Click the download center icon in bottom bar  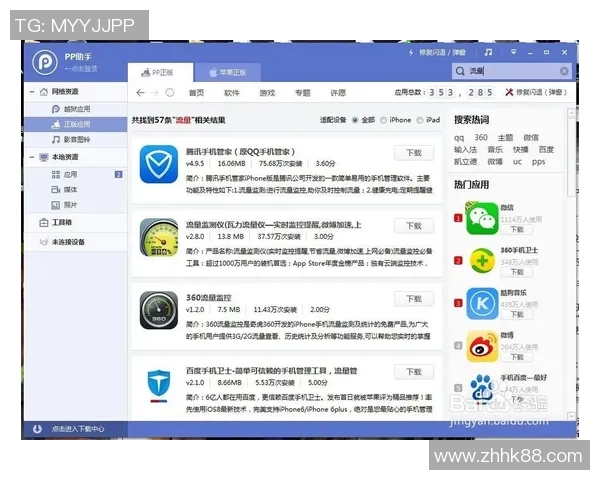pyautogui.click(x=37, y=429)
